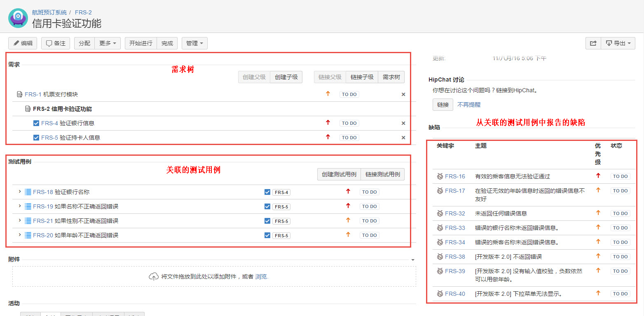Viewport: 644px width, 316px height.
Task: Click the share icon button
Action: [593, 43]
